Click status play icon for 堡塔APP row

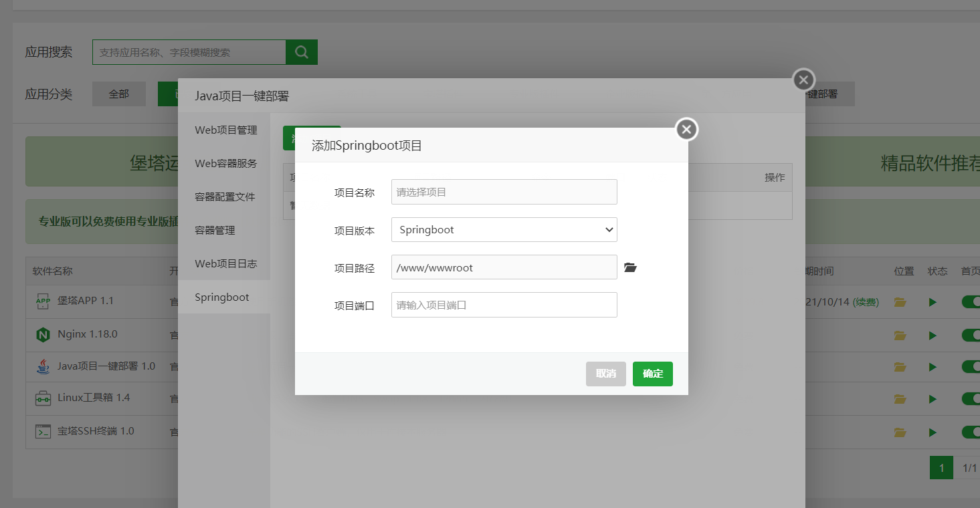tap(933, 302)
